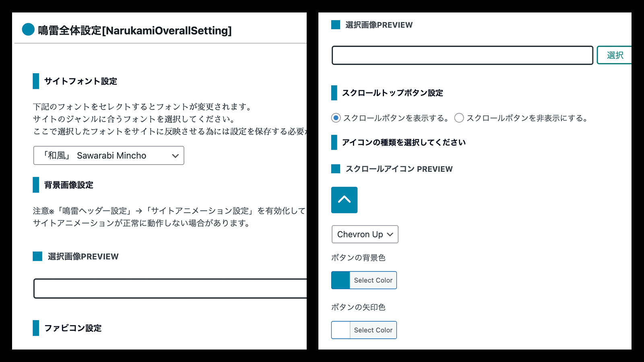Click the 選択画像PREVIEW text input field
The image size is (644, 362).
(x=462, y=55)
